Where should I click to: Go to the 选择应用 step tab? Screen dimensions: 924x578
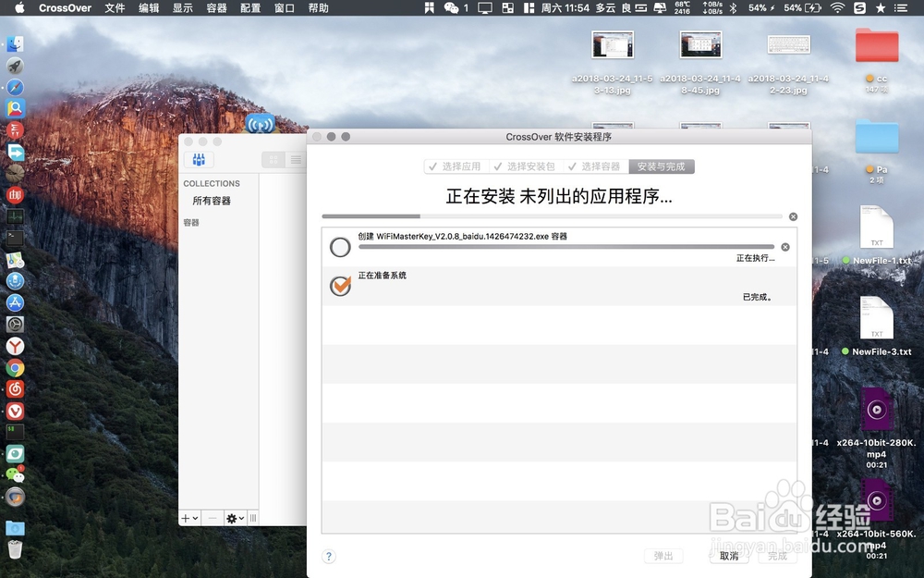click(x=456, y=166)
